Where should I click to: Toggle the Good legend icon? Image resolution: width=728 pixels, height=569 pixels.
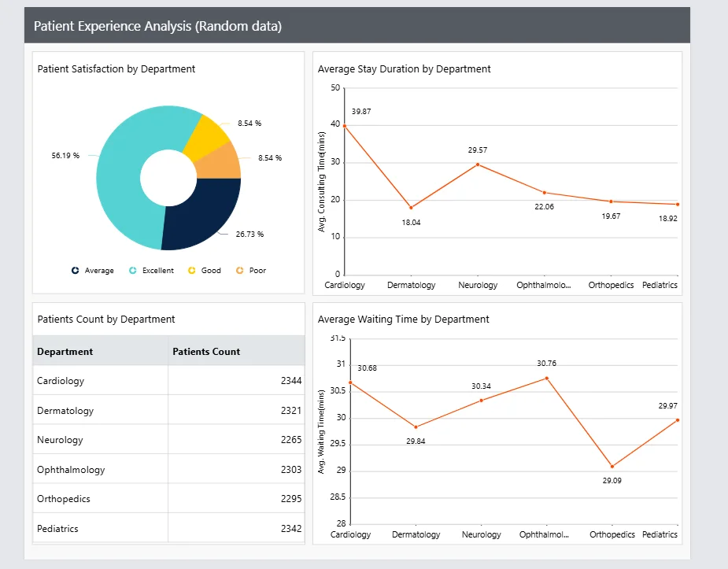click(x=192, y=270)
